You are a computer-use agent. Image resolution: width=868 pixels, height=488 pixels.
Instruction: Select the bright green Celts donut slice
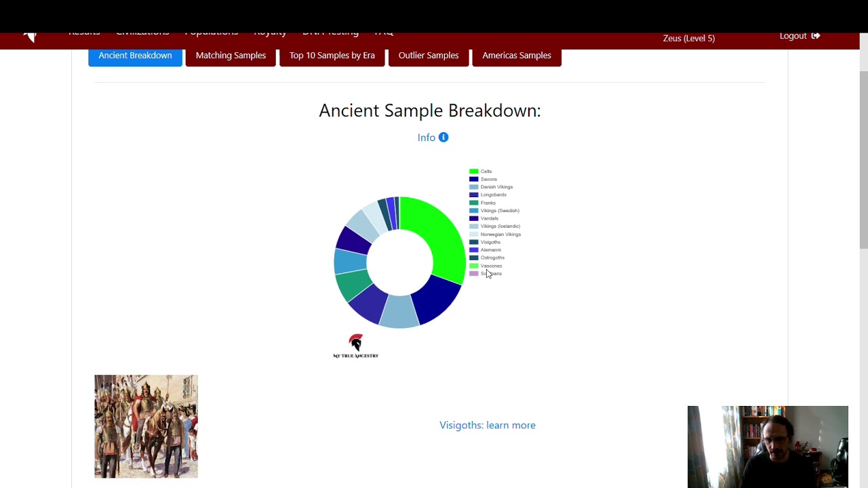tap(442, 234)
